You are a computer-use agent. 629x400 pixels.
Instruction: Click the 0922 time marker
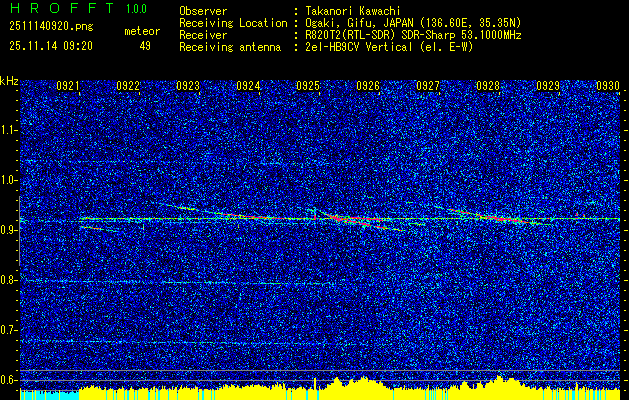click(x=128, y=85)
